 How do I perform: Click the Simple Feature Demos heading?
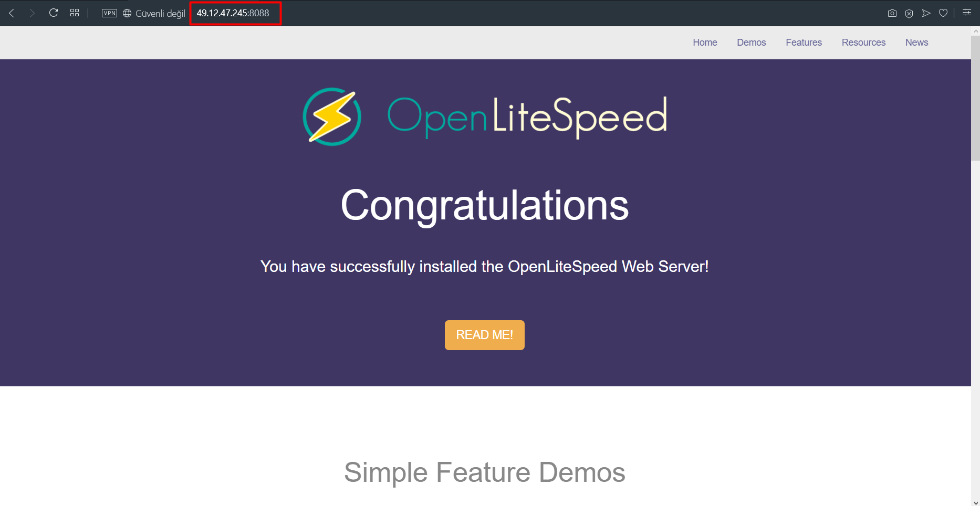[485, 472]
